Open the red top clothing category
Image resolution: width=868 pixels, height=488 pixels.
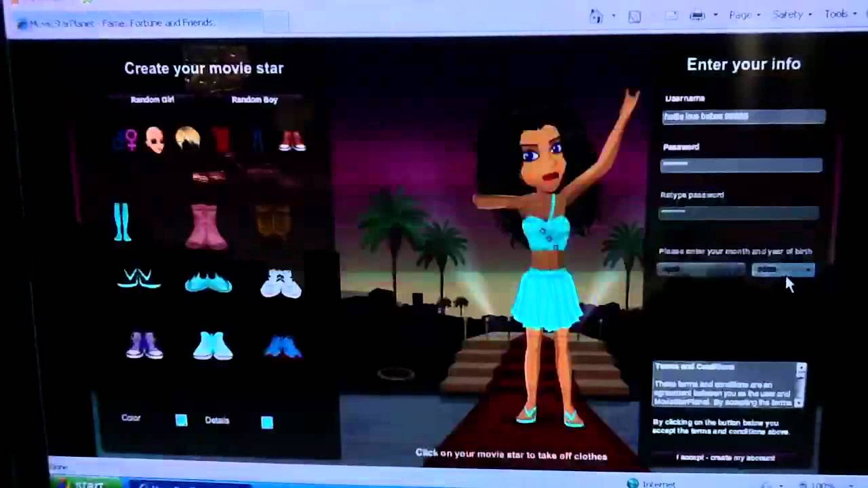click(222, 140)
